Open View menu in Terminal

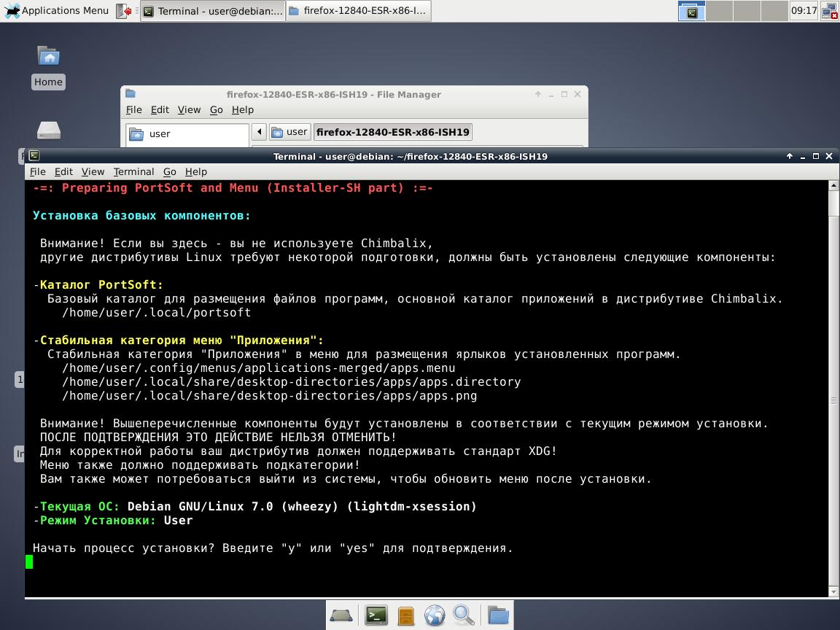[x=93, y=171]
